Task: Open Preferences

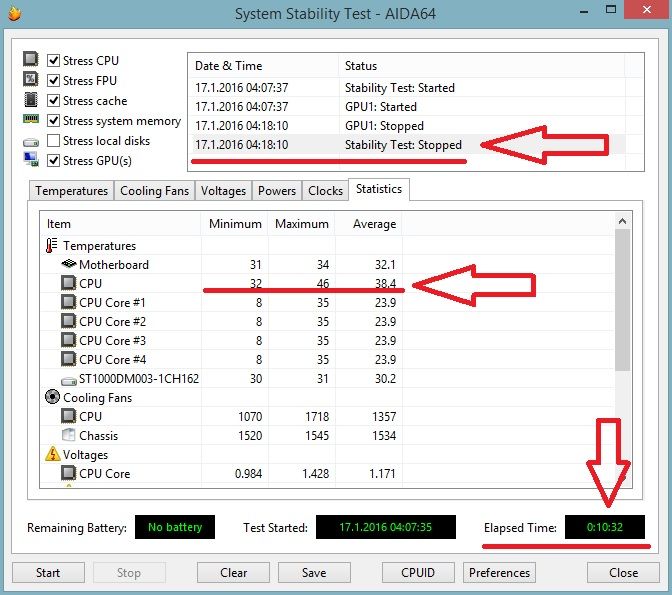Action: [499, 573]
